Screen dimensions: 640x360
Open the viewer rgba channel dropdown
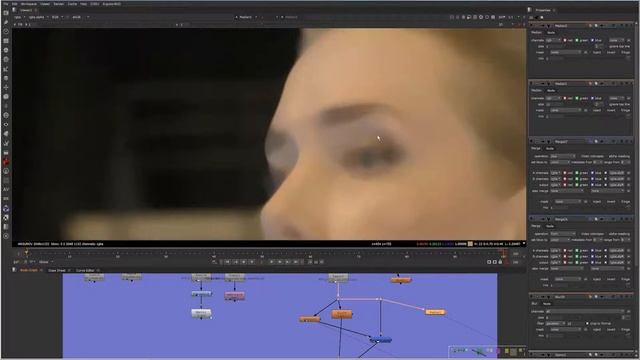[x=19, y=17]
